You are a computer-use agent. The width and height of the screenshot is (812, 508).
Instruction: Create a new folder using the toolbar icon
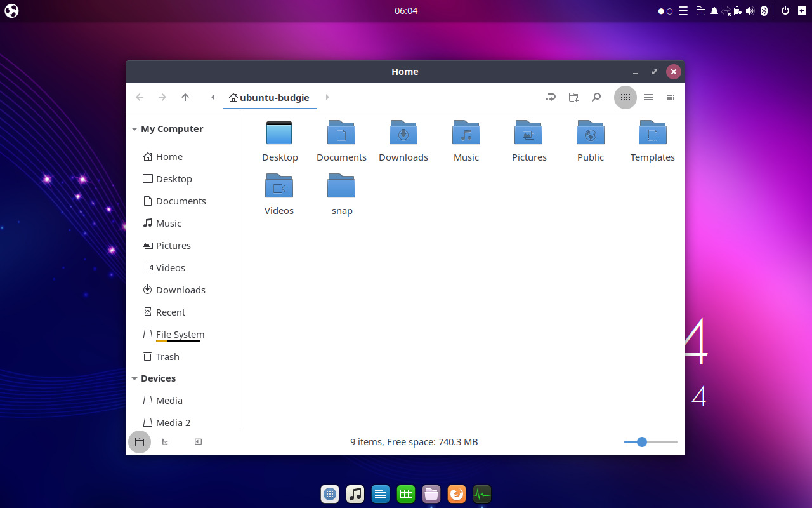[x=573, y=97]
